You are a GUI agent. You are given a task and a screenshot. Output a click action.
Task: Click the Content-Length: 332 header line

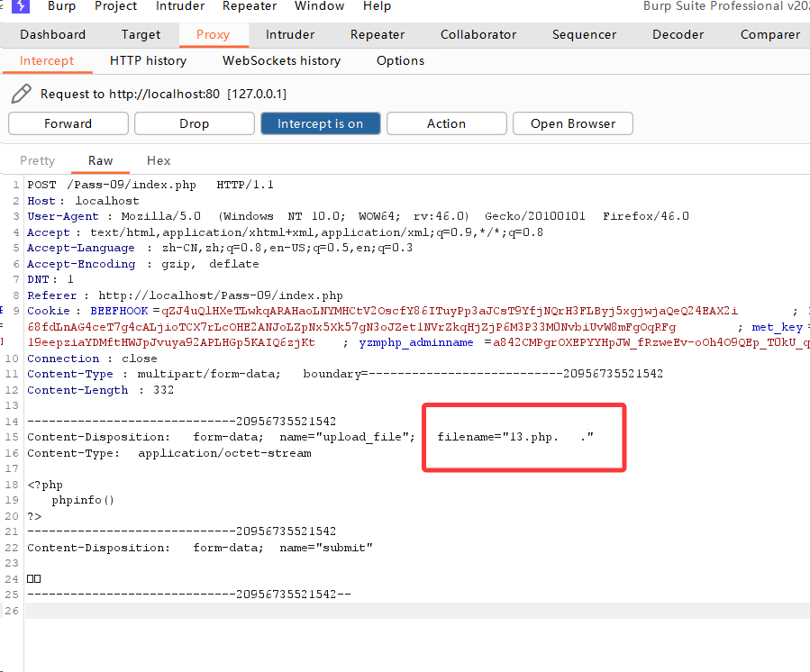101,390
